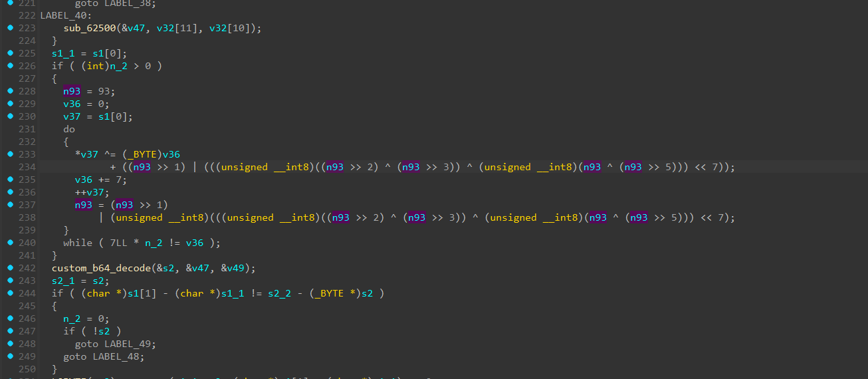
Task: Toggle breakpoint dot on line 247
Action: tap(10, 331)
